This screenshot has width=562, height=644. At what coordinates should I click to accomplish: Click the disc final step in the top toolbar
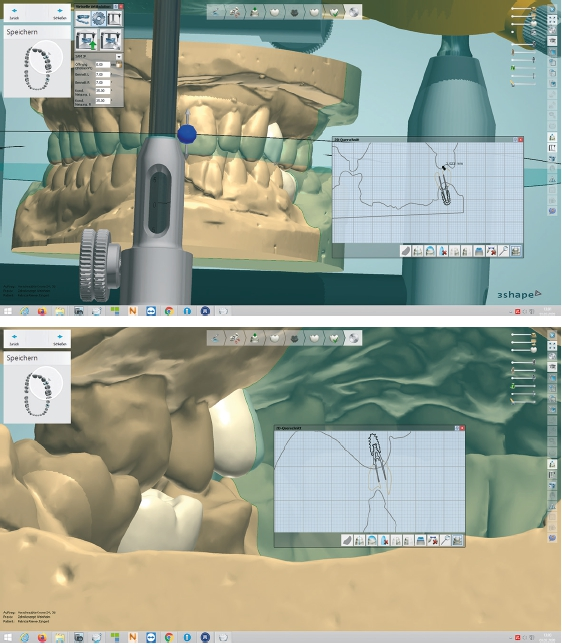click(x=353, y=12)
